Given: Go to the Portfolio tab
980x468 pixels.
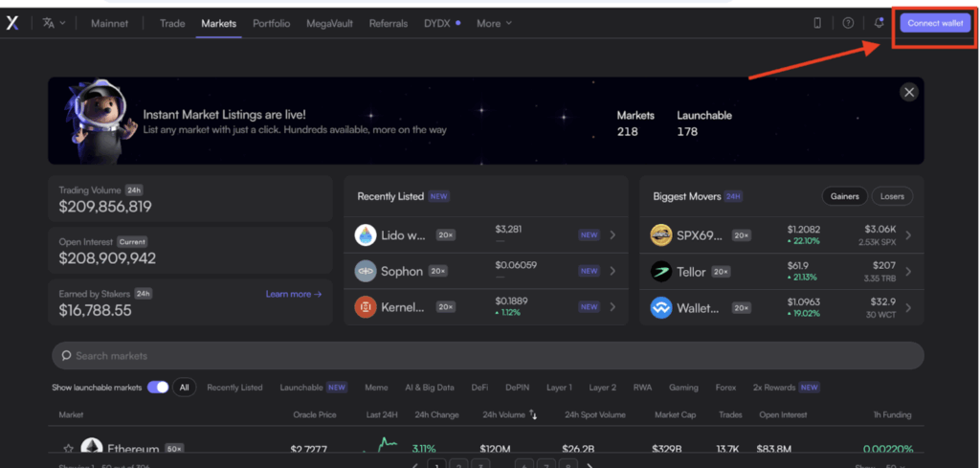Looking at the screenshot, I should [271, 24].
